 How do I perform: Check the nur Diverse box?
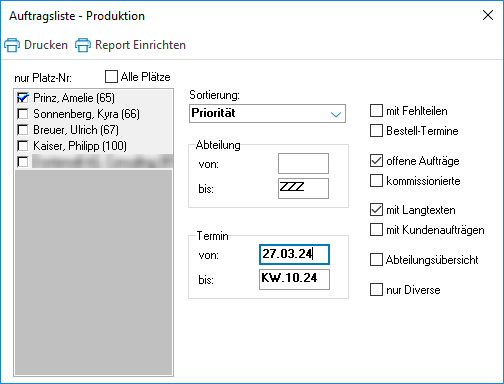(x=376, y=290)
